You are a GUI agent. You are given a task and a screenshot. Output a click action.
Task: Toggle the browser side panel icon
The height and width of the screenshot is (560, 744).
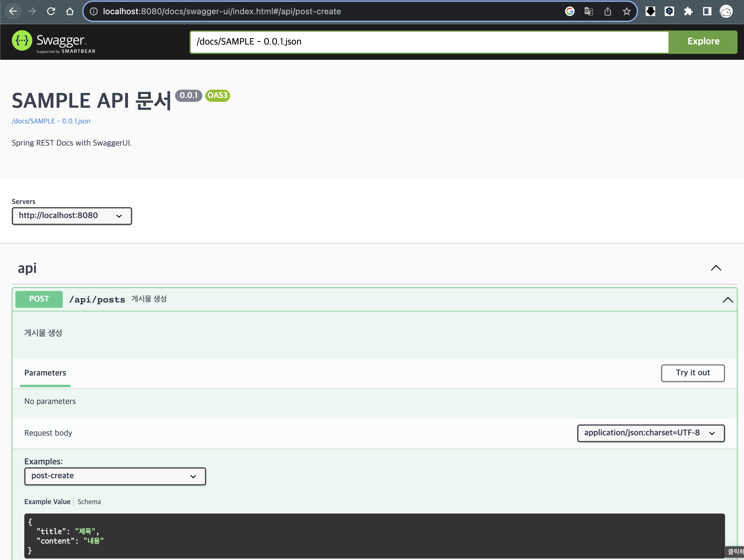(707, 12)
